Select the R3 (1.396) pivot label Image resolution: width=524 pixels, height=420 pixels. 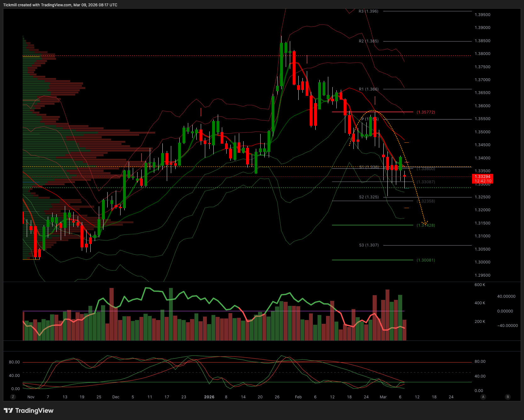pyautogui.click(x=369, y=11)
